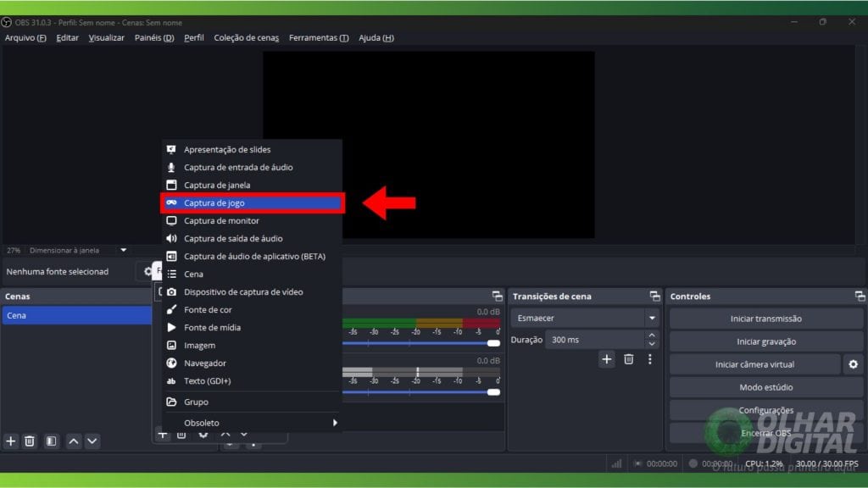Move the scene up with the arrow icon
868x488 pixels.
(74, 441)
